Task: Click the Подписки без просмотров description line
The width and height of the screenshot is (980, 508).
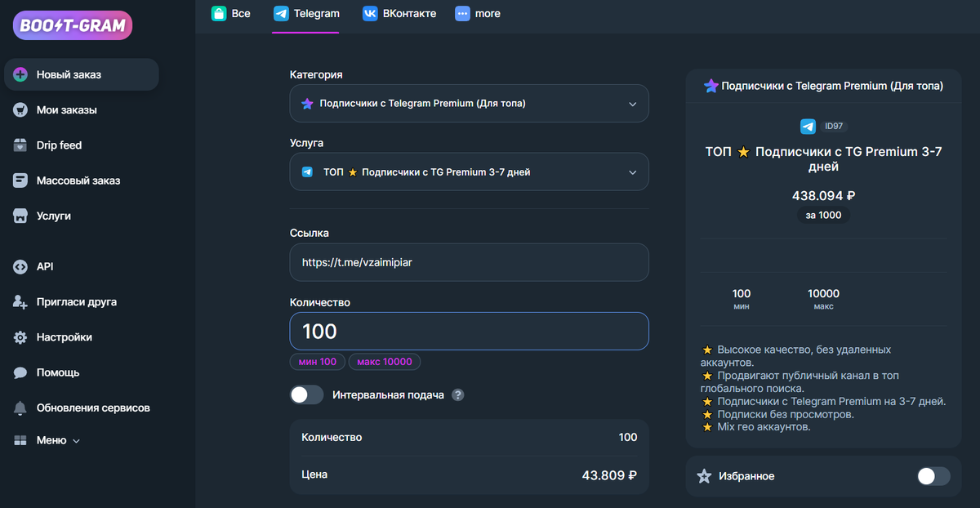Action: 777,414
